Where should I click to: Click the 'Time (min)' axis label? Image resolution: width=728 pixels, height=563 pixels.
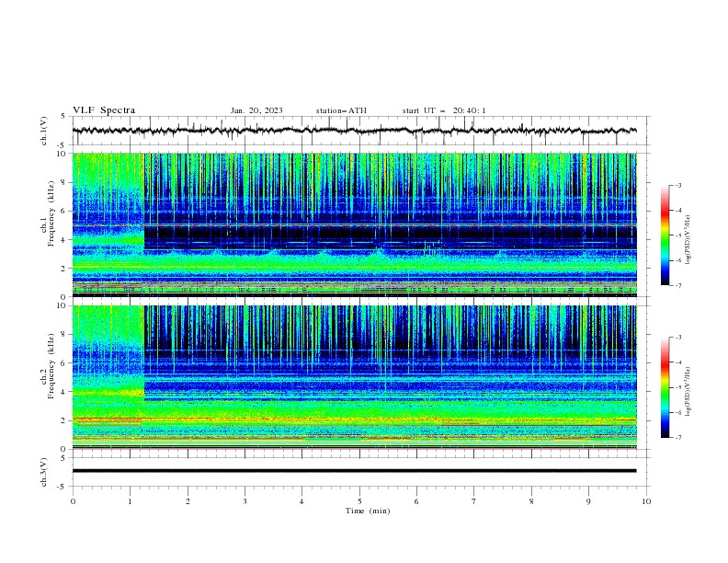point(368,511)
